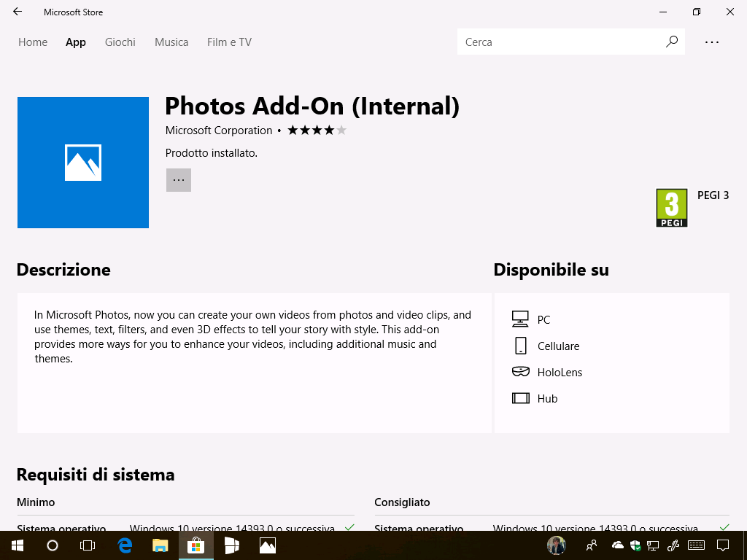The width and height of the screenshot is (747, 560).
Task: Open the Store more options menu
Action: pos(712,42)
